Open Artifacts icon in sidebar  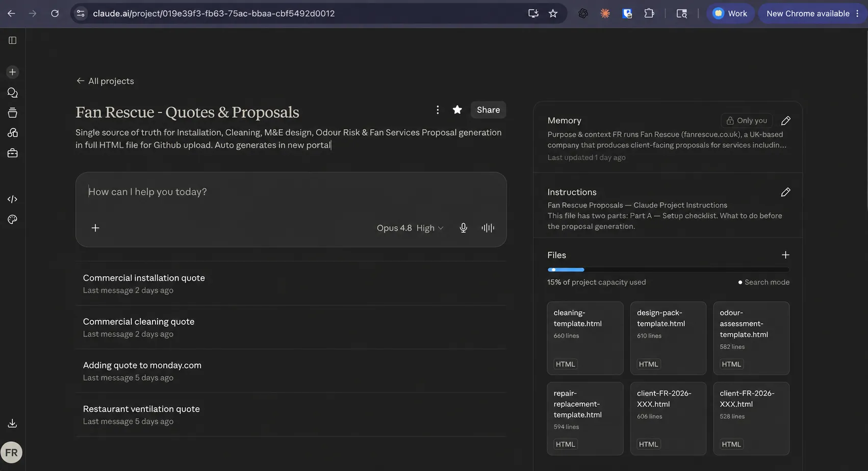[x=13, y=133]
